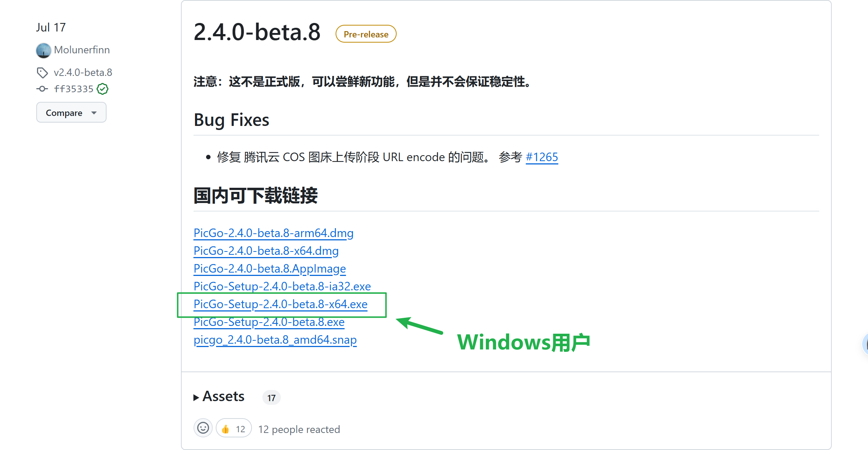This screenshot has width=868, height=450.
Task: Open the smiley reaction picker
Action: [x=203, y=429]
